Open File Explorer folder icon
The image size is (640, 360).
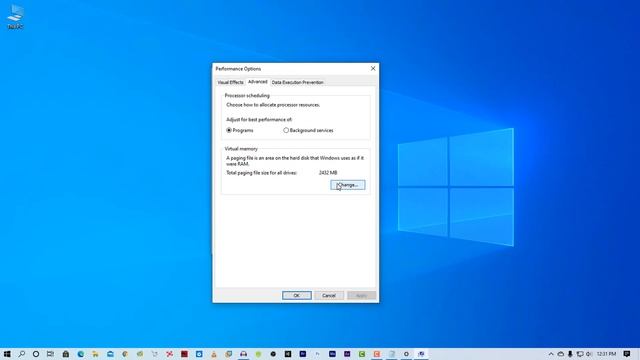[95, 354]
